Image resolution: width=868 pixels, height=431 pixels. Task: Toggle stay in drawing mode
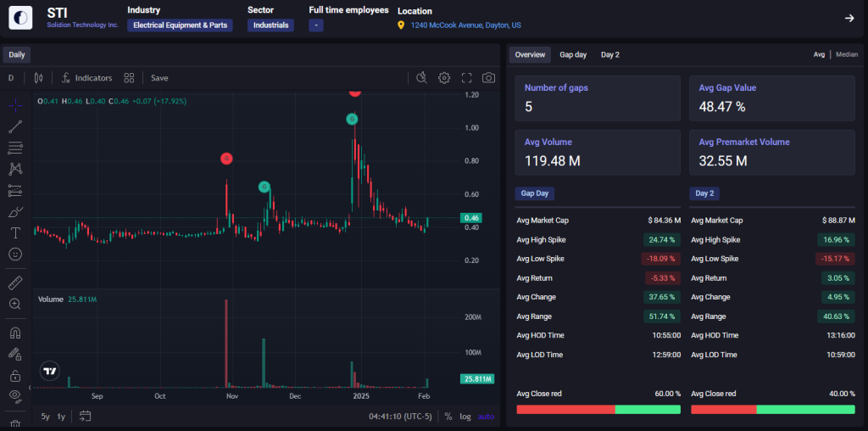tap(15, 354)
